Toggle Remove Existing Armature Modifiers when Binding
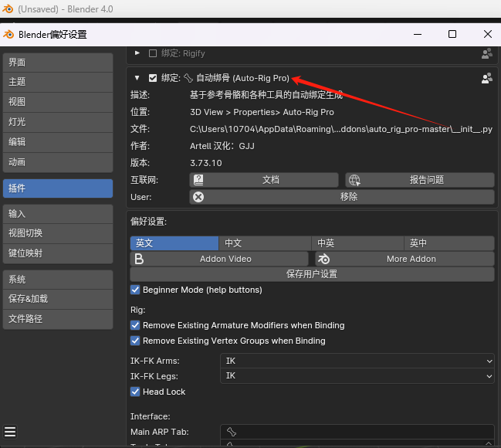Viewport: 501px width, 448px height. [x=135, y=325]
